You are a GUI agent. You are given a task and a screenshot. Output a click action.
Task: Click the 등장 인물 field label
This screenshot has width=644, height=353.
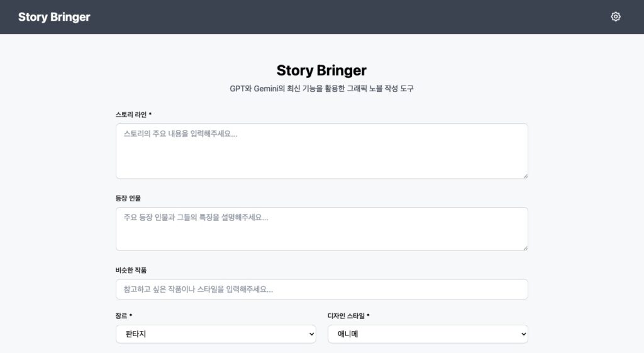point(128,198)
